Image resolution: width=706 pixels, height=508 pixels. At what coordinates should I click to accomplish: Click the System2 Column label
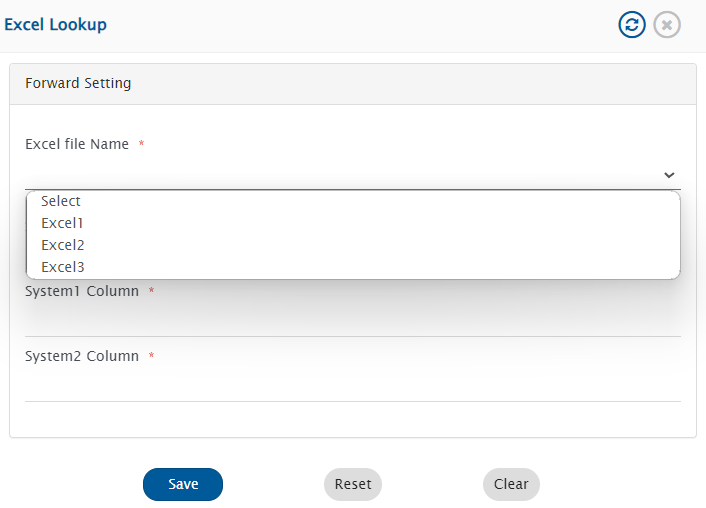pos(82,356)
